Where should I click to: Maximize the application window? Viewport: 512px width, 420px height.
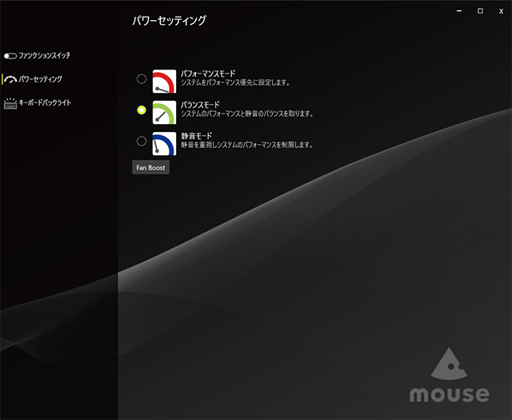[480, 11]
